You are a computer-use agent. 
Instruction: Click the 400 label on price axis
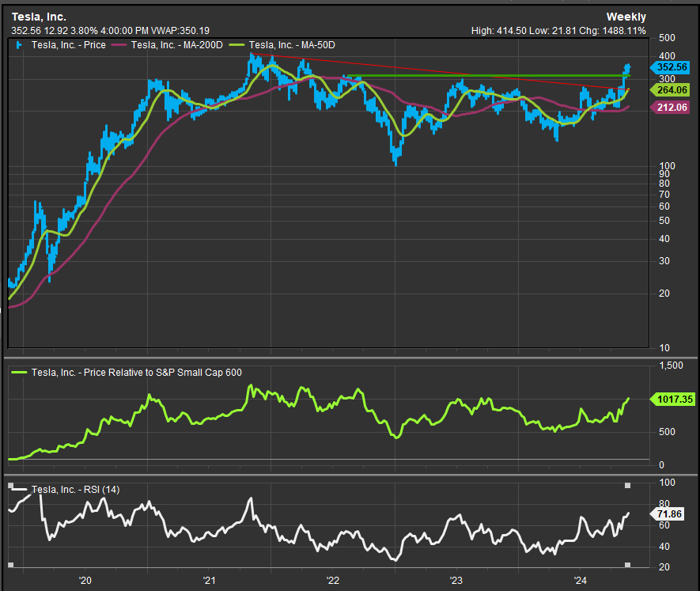(667, 56)
